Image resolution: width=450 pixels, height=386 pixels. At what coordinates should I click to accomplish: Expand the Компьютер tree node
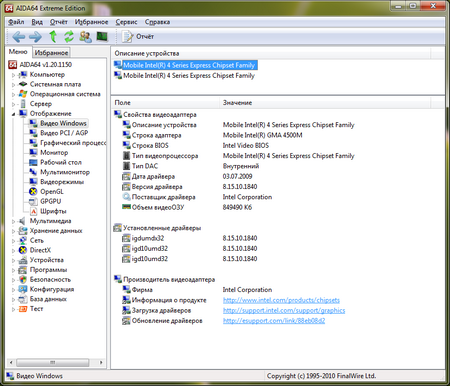pos(13,75)
